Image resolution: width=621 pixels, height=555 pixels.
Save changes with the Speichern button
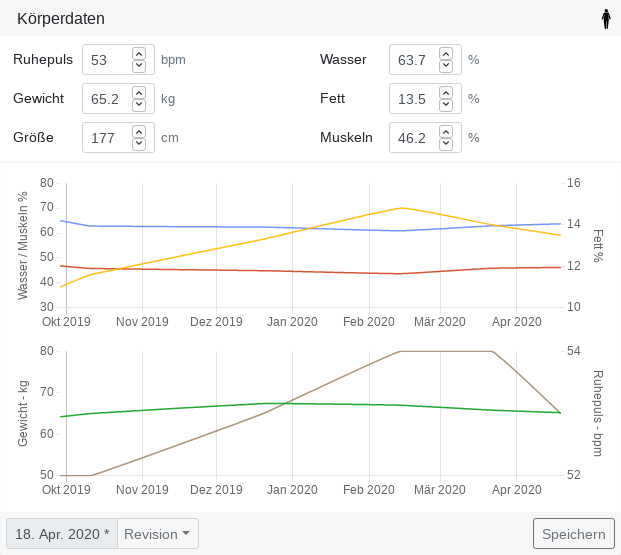click(x=573, y=534)
